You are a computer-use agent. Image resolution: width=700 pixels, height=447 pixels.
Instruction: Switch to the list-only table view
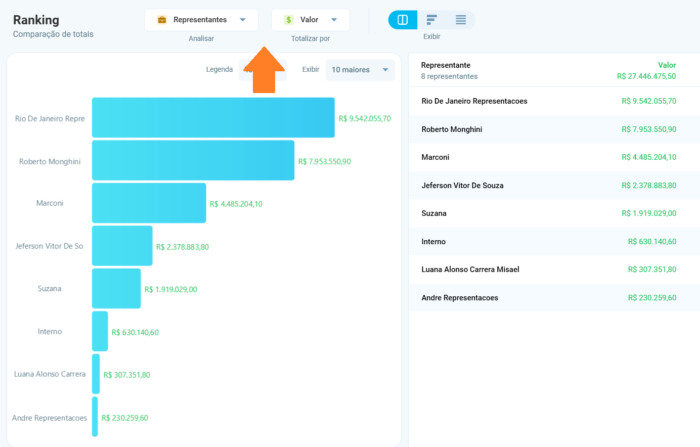click(x=460, y=20)
